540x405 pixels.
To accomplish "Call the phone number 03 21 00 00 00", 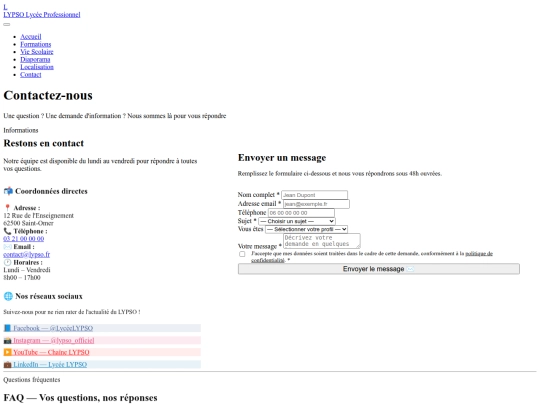I will coord(24,239).
